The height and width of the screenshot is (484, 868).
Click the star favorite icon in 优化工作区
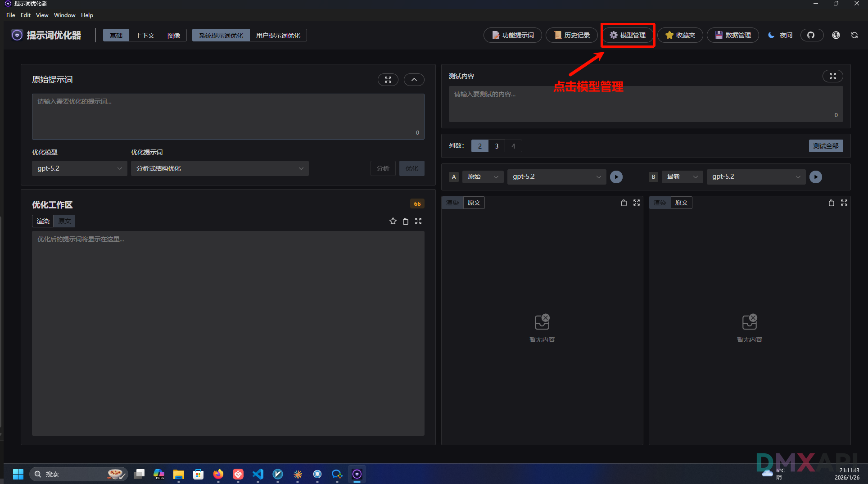tap(393, 221)
